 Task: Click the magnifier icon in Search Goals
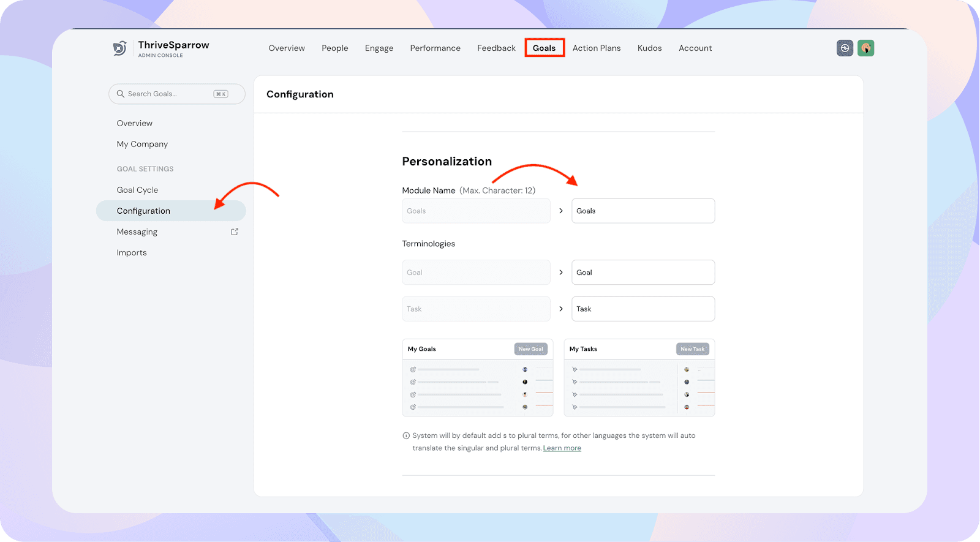[x=121, y=94]
